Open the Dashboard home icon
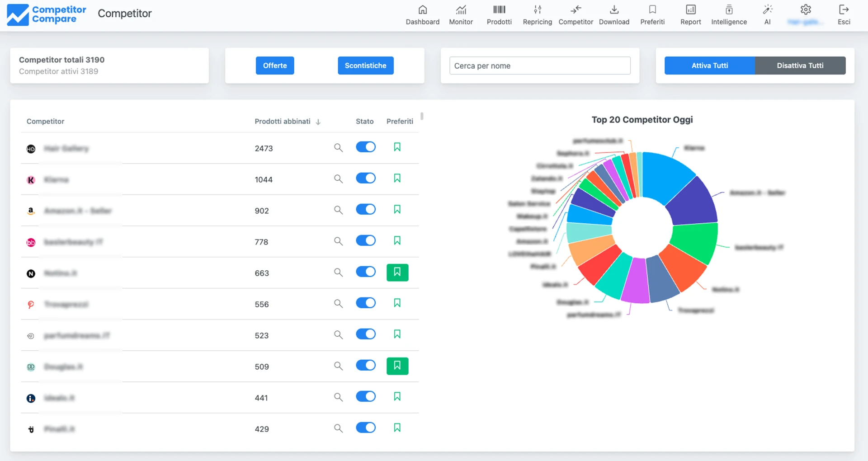Image resolution: width=868 pixels, height=461 pixels. pyautogui.click(x=422, y=10)
